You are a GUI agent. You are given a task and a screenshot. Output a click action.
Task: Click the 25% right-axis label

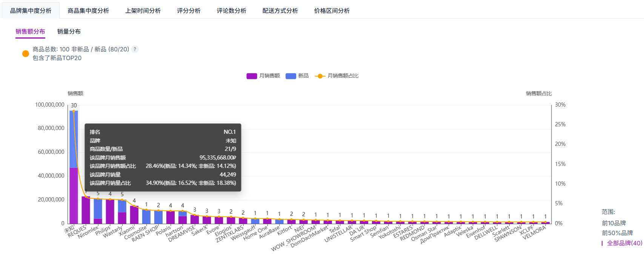560,124
